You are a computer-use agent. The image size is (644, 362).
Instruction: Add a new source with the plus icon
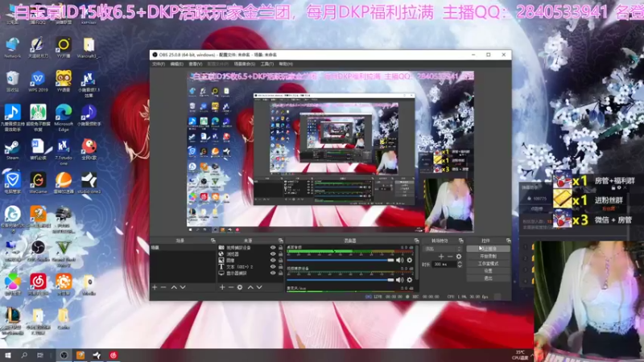(x=222, y=287)
